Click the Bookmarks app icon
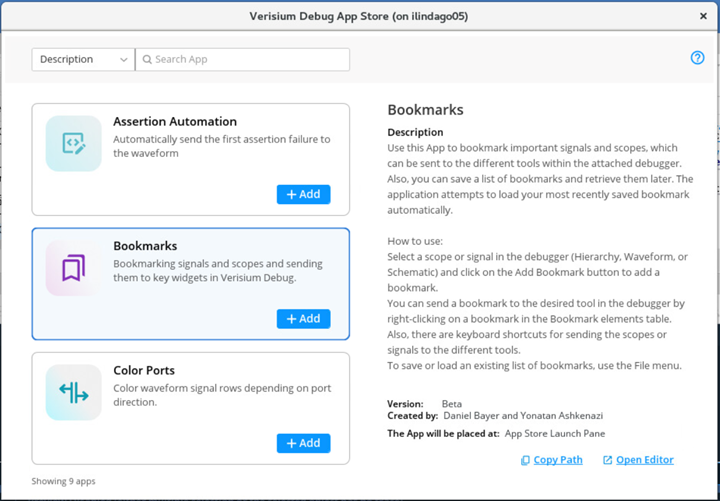 pos(73,268)
